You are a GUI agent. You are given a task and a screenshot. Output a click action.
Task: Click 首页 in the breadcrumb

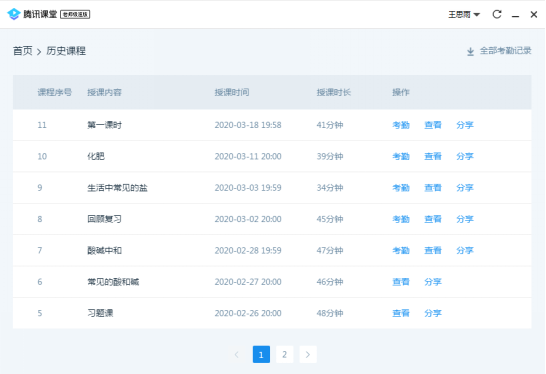pos(23,51)
